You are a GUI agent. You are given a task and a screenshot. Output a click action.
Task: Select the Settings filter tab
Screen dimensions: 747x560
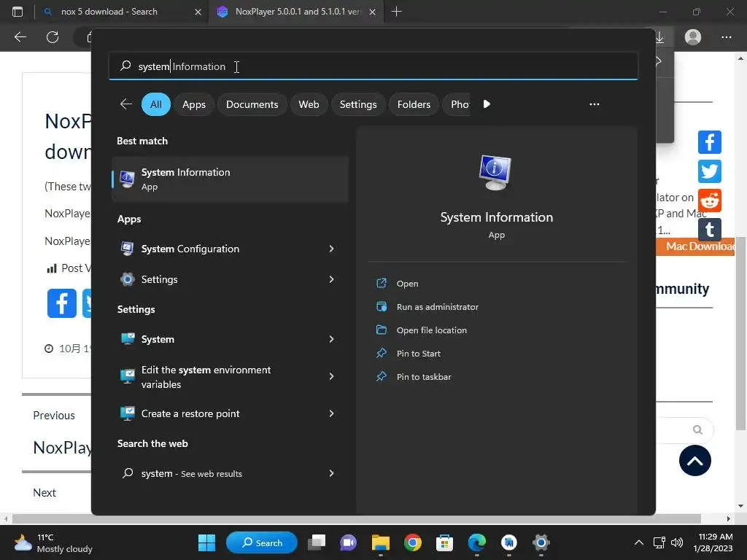pos(358,104)
